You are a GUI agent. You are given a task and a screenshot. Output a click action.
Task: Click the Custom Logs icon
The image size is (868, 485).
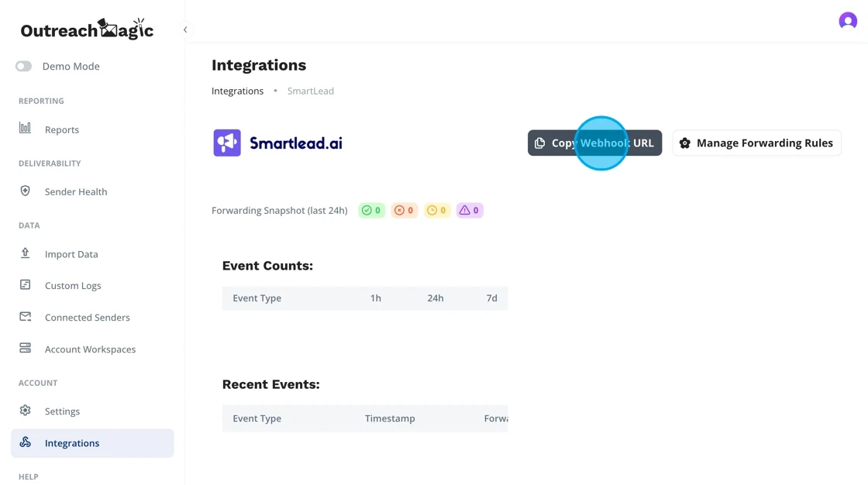(x=26, y=285)
